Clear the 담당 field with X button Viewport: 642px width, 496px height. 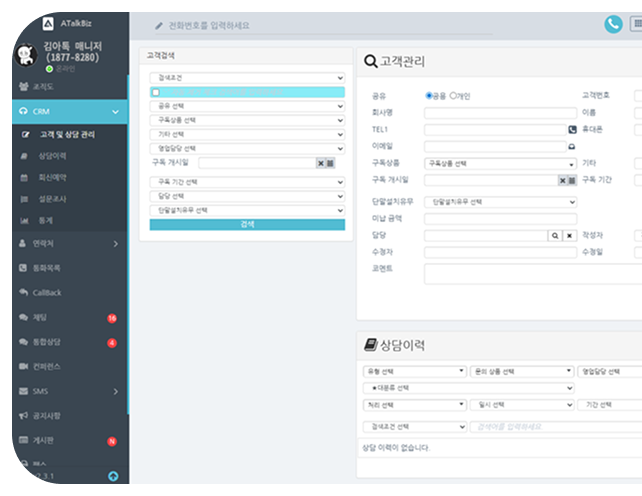tap(569, 235)
